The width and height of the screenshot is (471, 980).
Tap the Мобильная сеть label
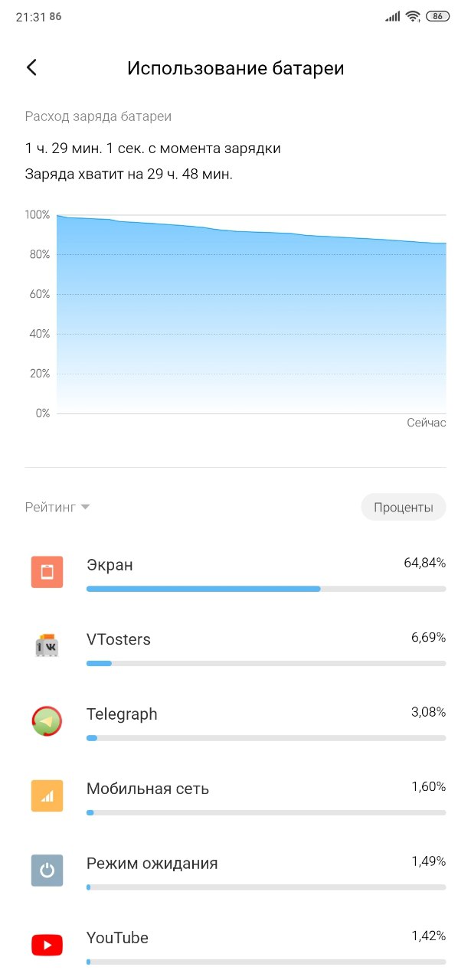click(x=148, y=789)
